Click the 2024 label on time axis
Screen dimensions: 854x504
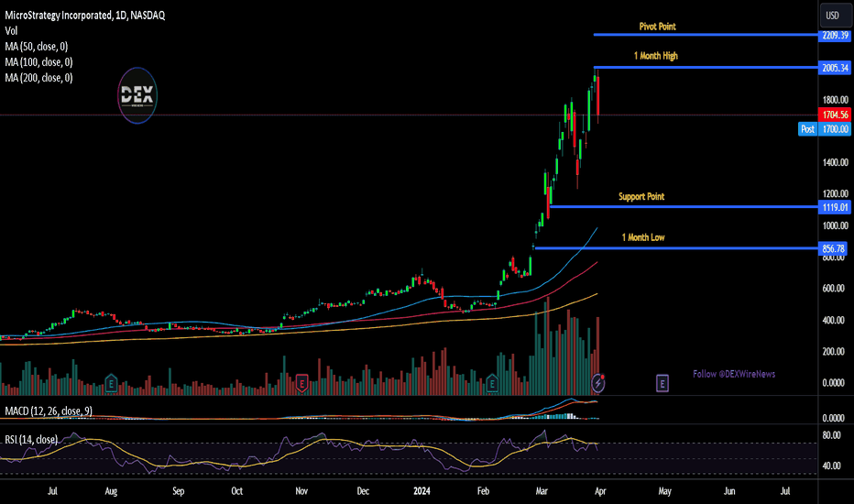[x=422, y=491]
